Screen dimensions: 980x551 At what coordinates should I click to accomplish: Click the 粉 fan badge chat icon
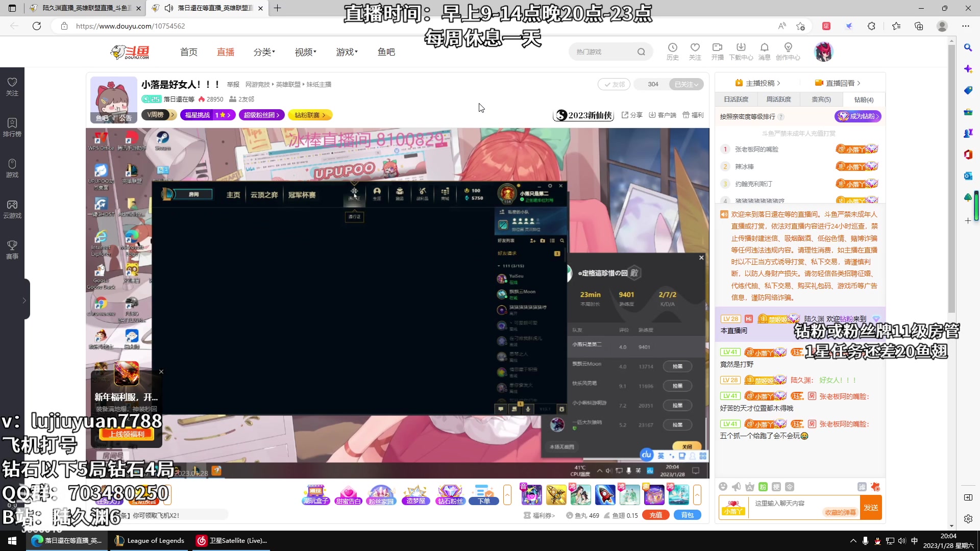(x=763, y=487)
